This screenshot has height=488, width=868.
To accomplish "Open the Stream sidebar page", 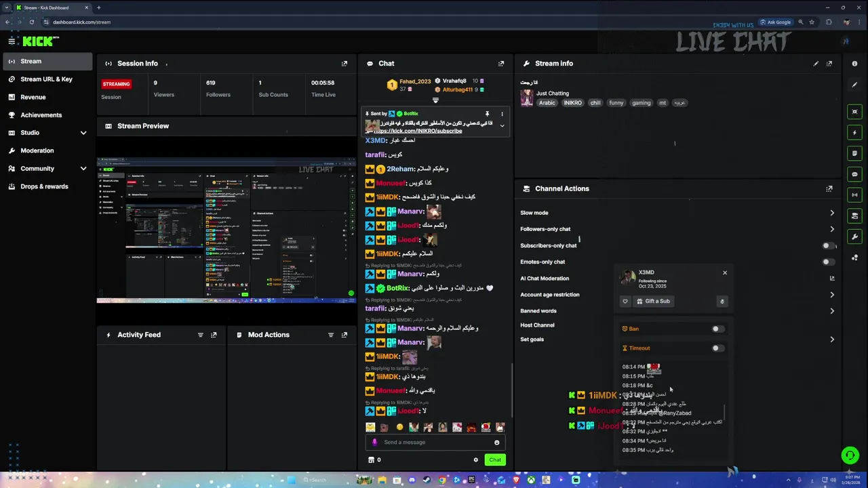I will tap(47, 61).
